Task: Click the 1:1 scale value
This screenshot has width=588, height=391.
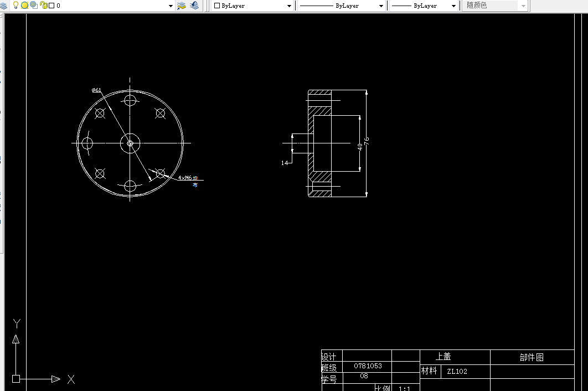Action: [404, 388]
